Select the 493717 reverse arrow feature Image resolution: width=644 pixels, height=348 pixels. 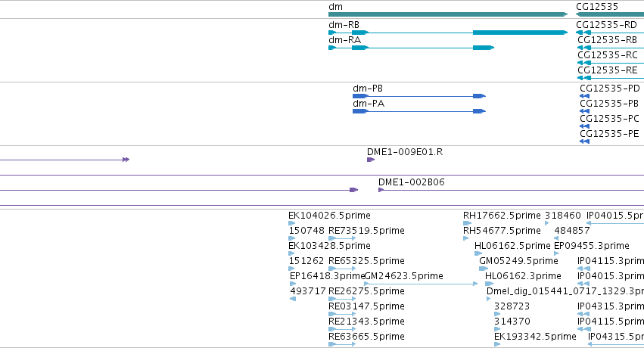point(292,299)
